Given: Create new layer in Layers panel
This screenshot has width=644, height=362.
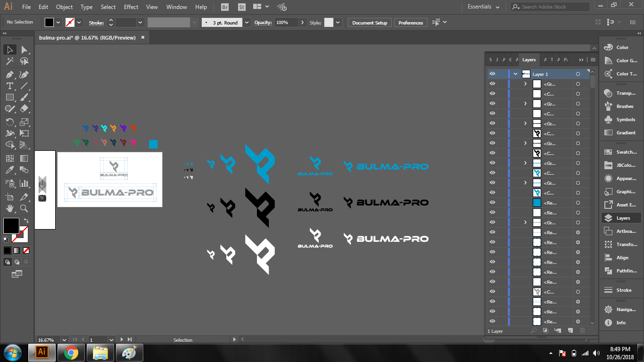Looking at the screenshot, I should coord(570,331).
